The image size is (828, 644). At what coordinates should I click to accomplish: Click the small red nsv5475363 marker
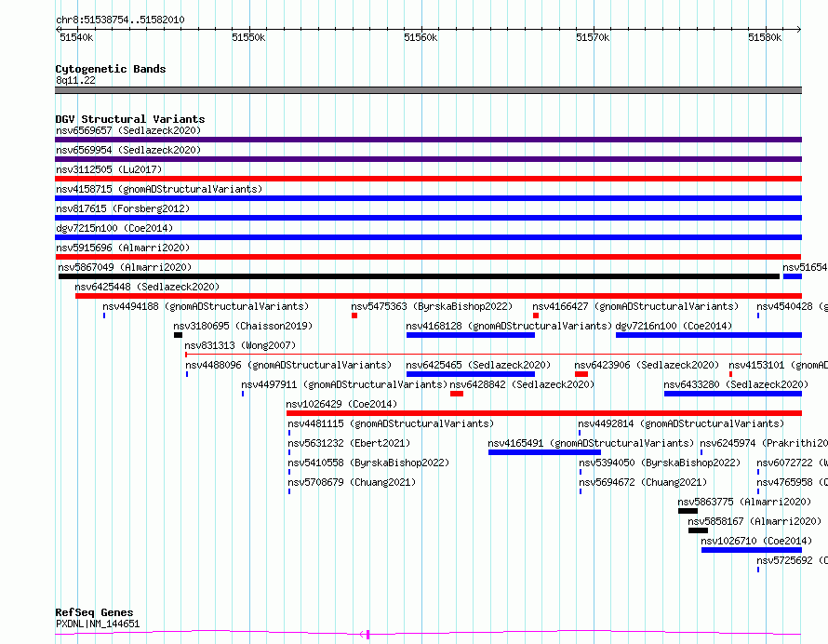[x=354, y=315]
